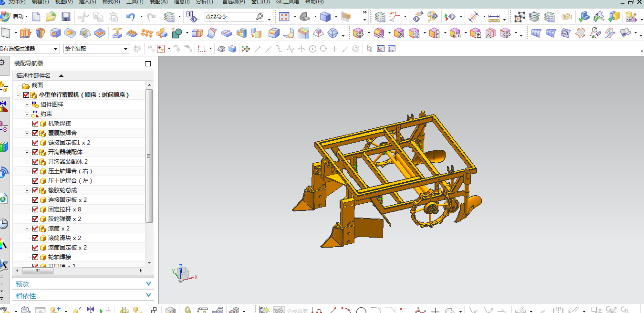Click the New file icon
This screenshot has width=644, height=313.
point(36,17)
